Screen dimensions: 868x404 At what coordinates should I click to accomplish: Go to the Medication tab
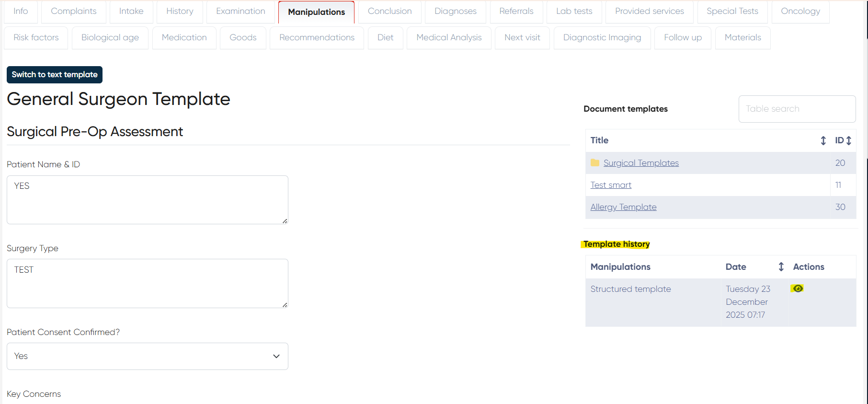(184, 38)
